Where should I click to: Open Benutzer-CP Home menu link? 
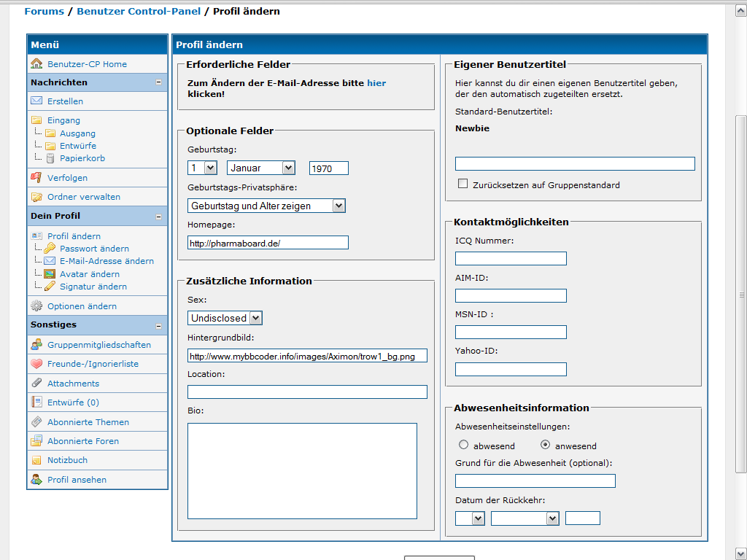[88, 64]
